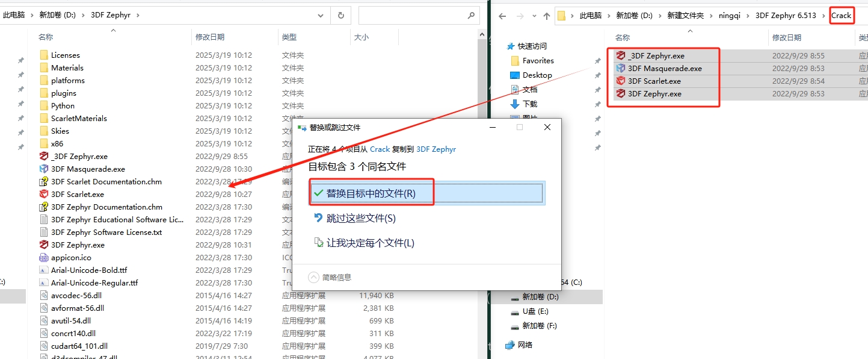The width and height of the screenshot is (868, 359).
Task: Click the appicon.ico file icon
Action: [x=43, y=257]
